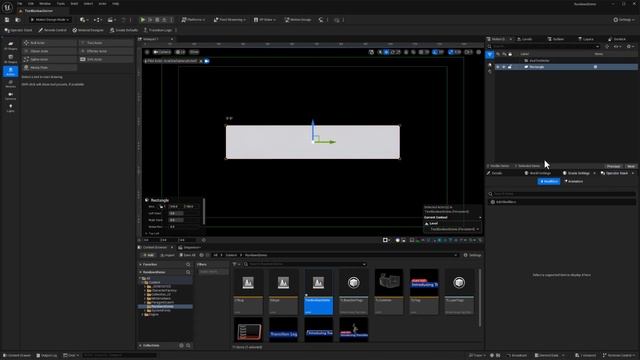
Task: Open Content Browser Settings
Action: pyautogui.click(x=473, y=255)
